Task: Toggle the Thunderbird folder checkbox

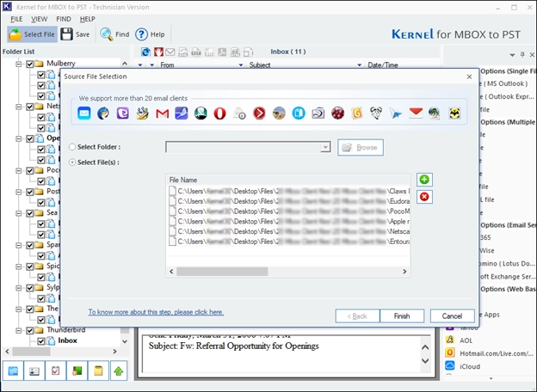Action: [30, 330]
